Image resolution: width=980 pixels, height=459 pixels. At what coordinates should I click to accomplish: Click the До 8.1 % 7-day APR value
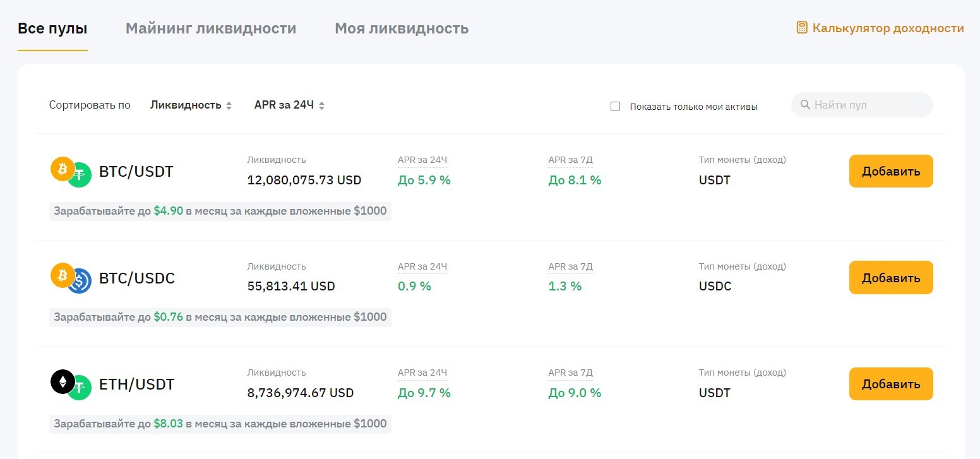point(575,180)
